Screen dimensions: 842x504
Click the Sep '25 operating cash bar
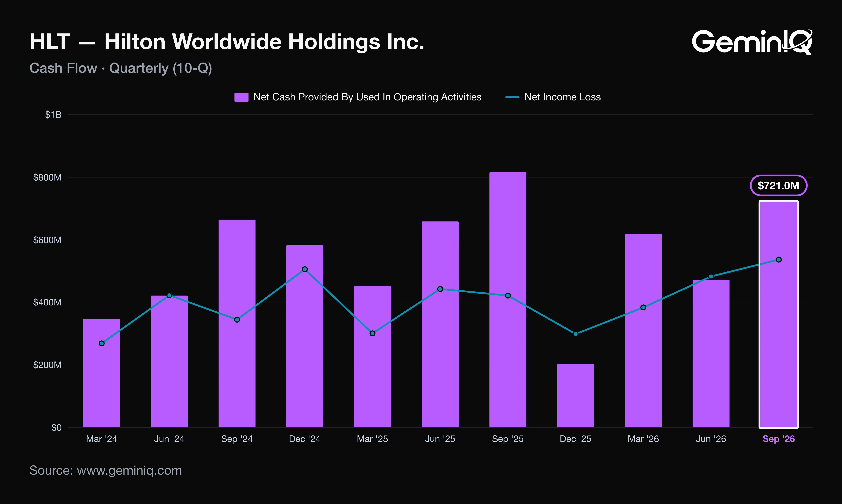coord(508,299)
